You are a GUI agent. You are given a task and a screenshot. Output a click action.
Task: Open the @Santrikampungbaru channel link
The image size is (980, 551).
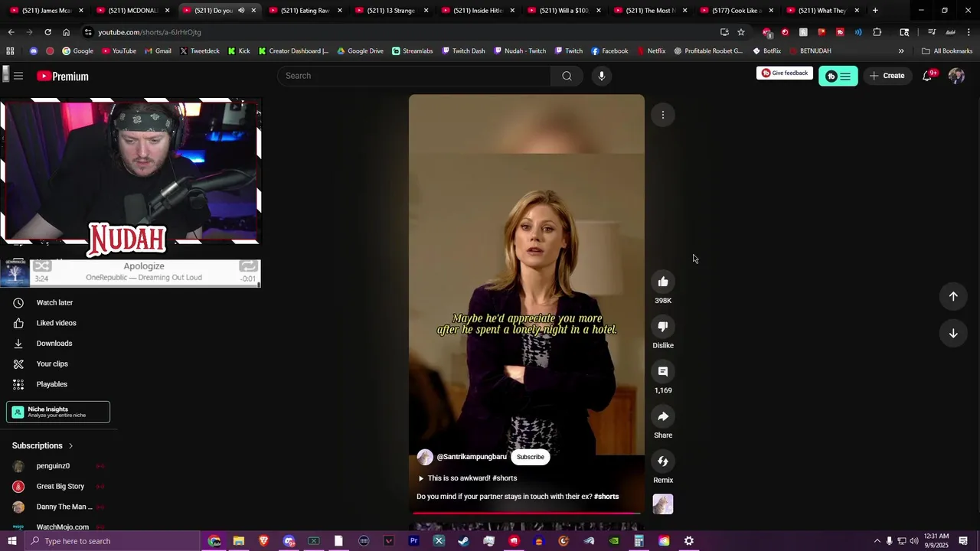[472, 457]
